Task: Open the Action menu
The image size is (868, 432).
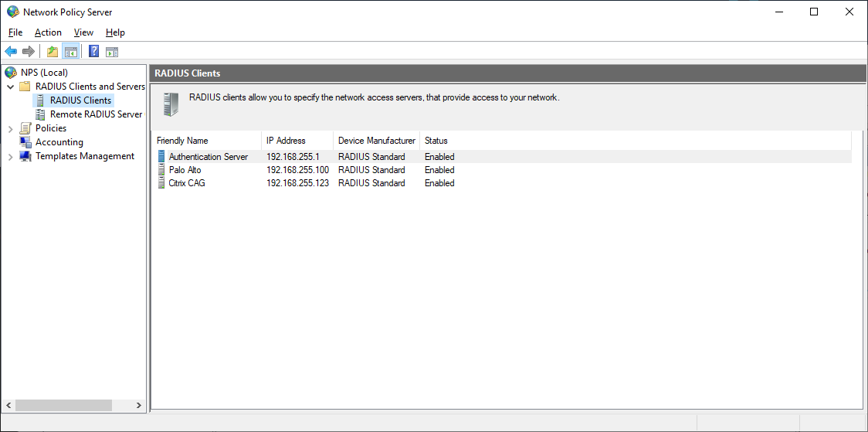Action: coord(48,32)
